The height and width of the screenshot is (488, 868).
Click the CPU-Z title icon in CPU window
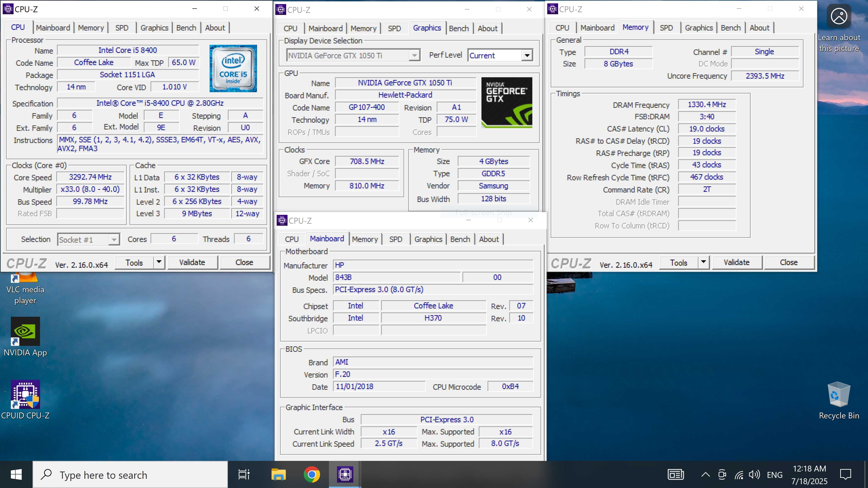pyautogui.click(x=8, y=9)
